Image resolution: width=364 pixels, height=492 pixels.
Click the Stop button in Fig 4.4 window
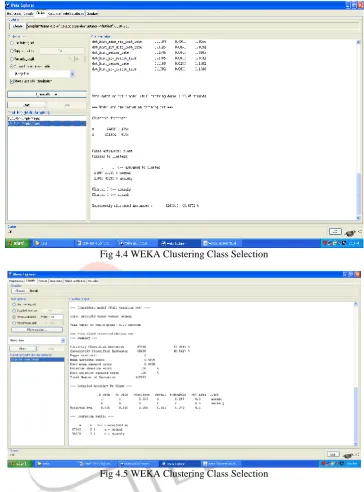point(67,105)
